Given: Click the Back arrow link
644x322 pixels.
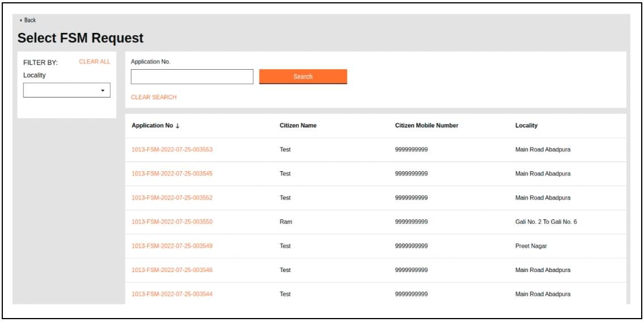Looking at the screenshot, I should (27, 20).
